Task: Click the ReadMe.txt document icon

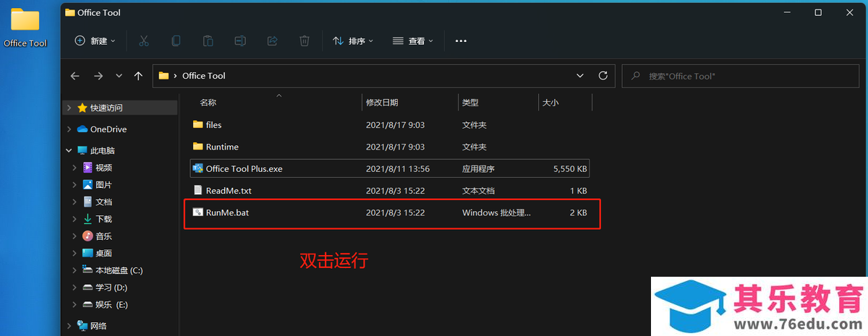Action: point(198,191)
